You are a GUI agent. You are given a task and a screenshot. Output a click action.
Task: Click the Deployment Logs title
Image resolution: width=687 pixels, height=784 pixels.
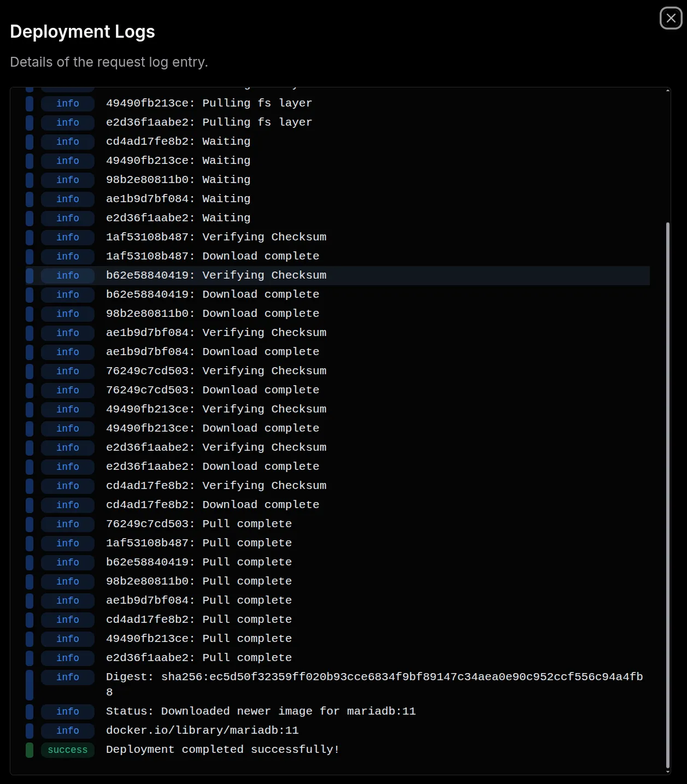83,31
